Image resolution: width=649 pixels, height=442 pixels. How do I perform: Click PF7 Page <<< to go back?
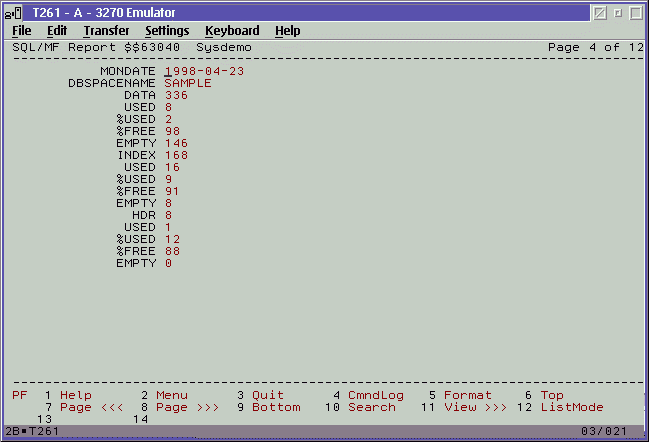[x=91, y=407]
